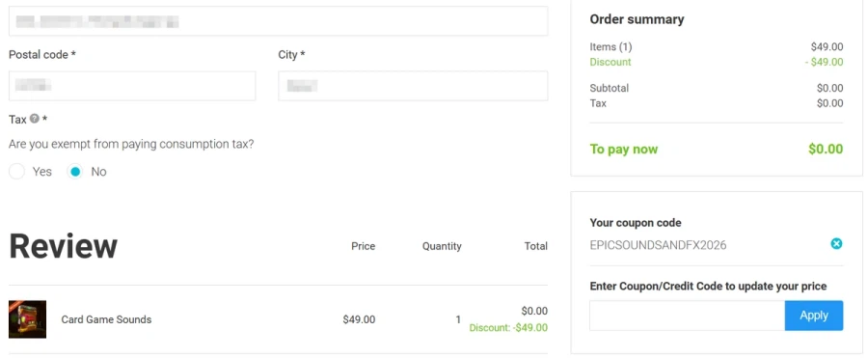Image resolution: width=868 pixels, height=358 pixels.
Task: Focus the coupon/credit code input field
Action: point(687,316)
